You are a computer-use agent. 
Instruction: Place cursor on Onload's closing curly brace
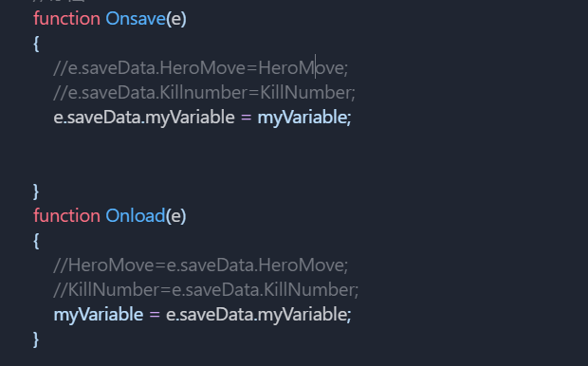(x=36, y=339)
